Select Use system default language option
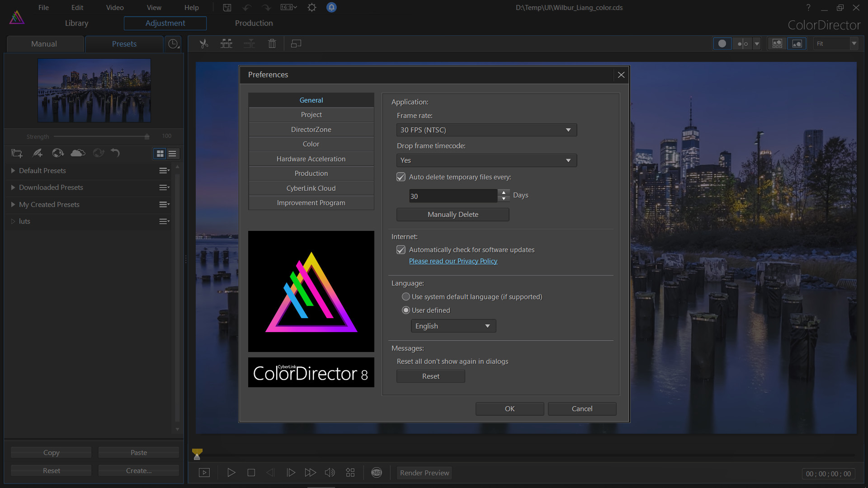868x488 pixels. 406,297
